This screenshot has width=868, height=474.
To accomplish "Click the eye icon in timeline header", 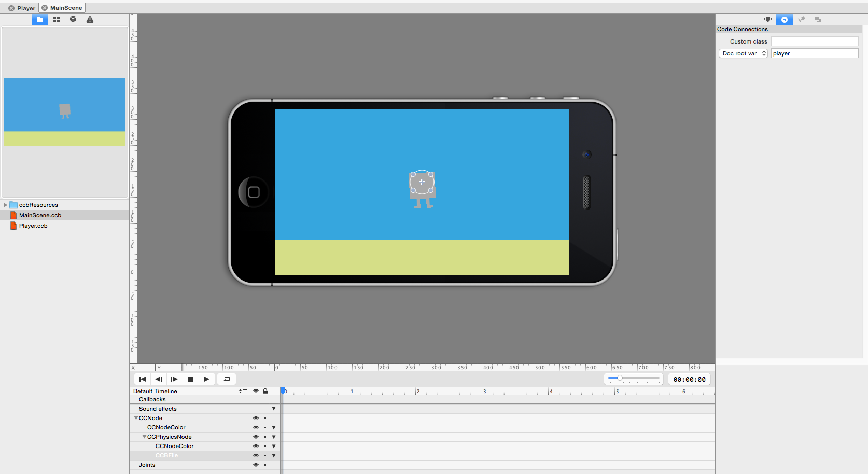I will tap(256, 391).
